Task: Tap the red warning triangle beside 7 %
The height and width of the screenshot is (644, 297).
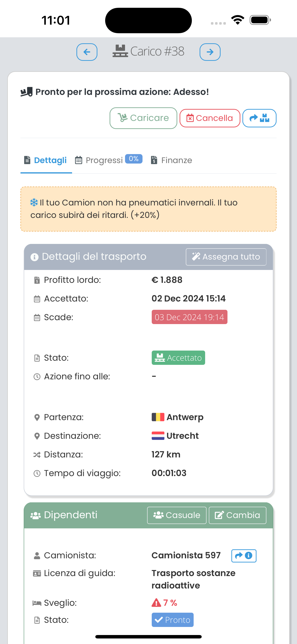Action: tap(156, 603)
